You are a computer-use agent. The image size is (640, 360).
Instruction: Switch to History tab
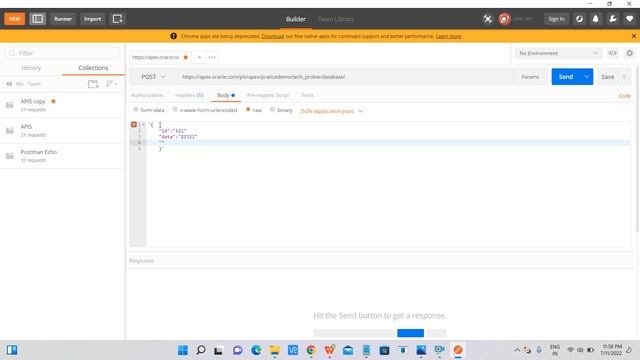pos(31,68)
